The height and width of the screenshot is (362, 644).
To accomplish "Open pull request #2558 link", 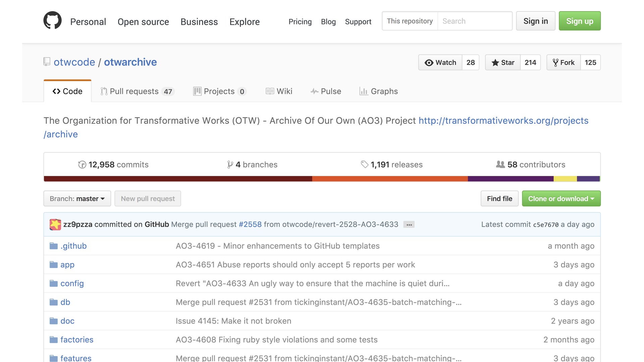I will (250, 225).
